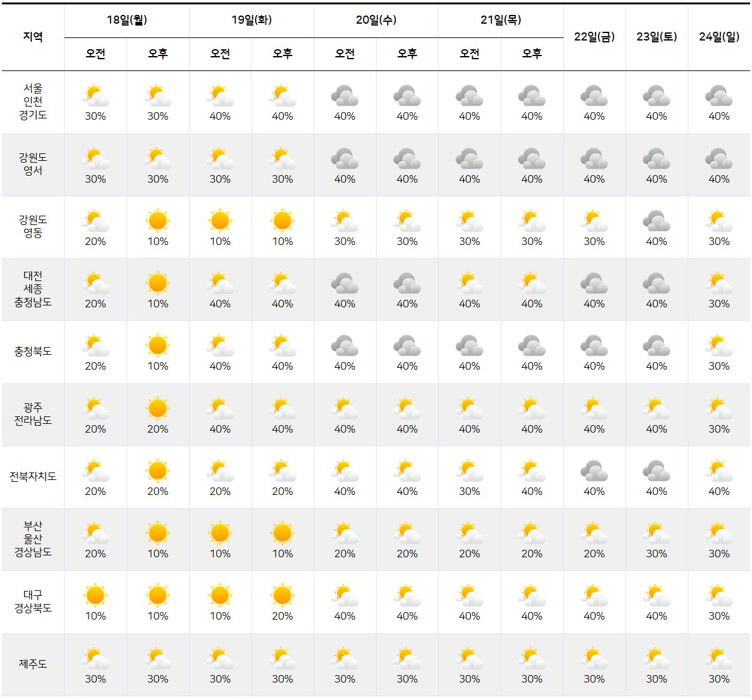Click the 강원도 영동 region label
Screen dimensions: 752x700
click(33, 226)
